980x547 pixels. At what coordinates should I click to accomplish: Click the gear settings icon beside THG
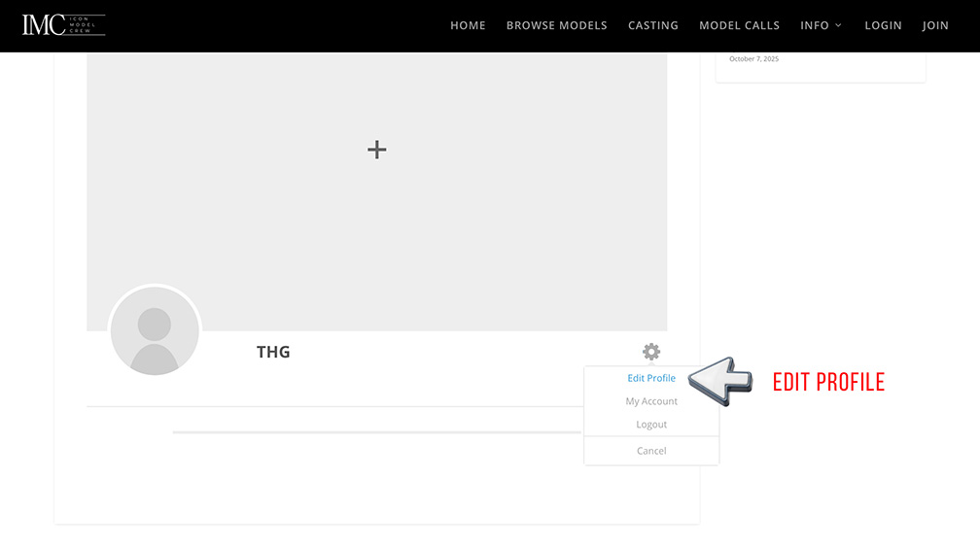(651, 352)
